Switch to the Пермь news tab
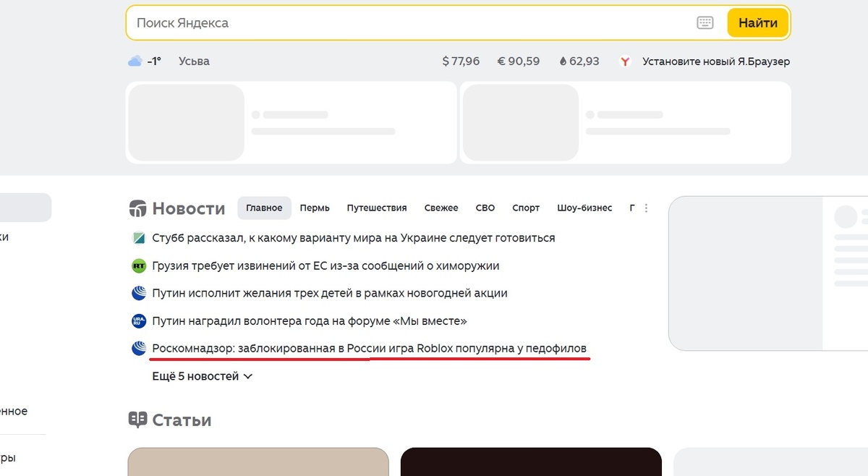The width and height of the screenshot is (868, 476). 315,208
